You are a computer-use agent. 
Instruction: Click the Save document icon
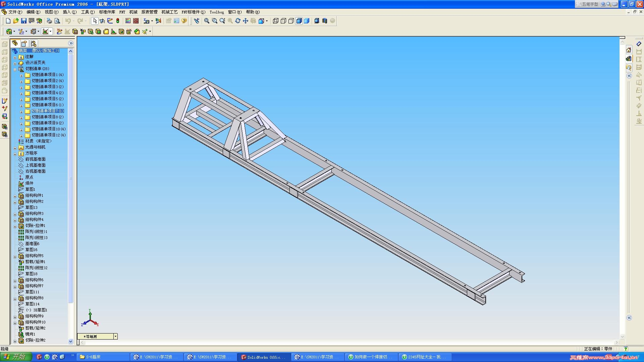tap(23, 21)
